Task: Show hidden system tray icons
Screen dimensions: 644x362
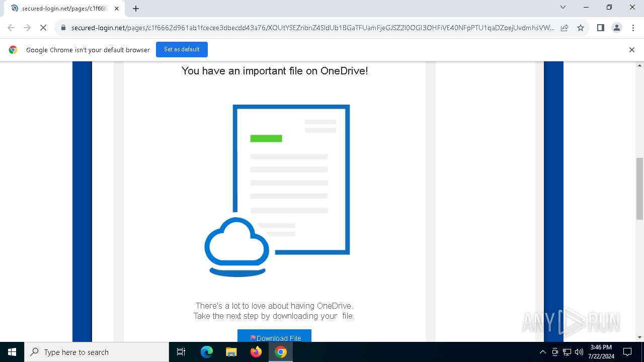Action: coord(542,352)
